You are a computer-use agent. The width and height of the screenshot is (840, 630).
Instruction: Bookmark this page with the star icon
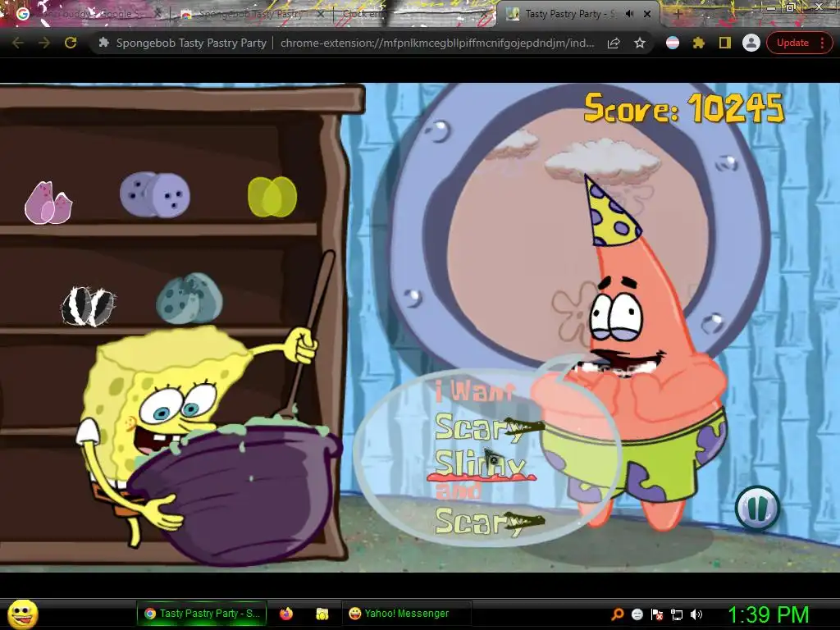[640, 43]
